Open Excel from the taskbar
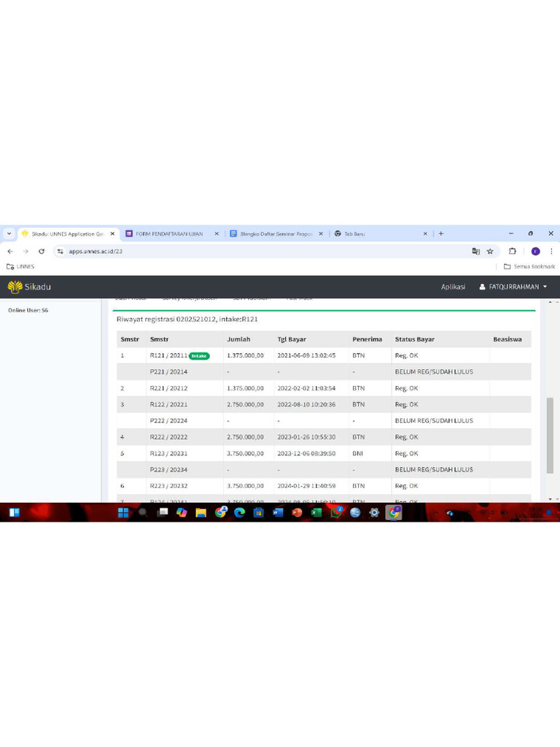Viewport: 560px width, 747px height. [x=316, y=513]
